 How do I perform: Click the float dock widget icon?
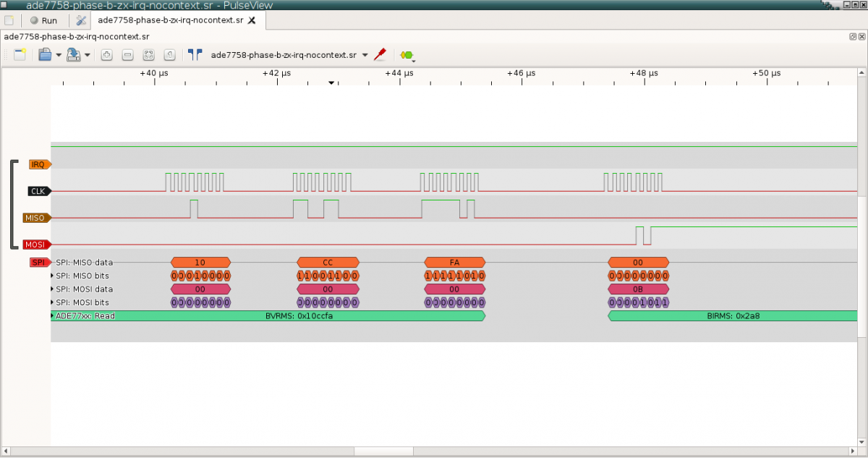pyautogui.click(x=852, y=36)
